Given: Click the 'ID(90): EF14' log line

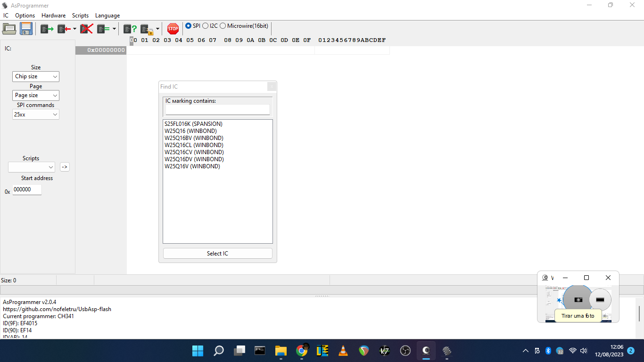Looking at the screenshot, I should [17, 330].
